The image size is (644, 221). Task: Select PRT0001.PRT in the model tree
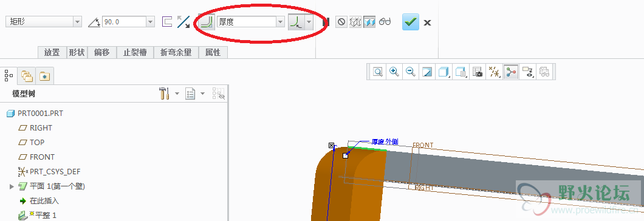coord(35,114)
